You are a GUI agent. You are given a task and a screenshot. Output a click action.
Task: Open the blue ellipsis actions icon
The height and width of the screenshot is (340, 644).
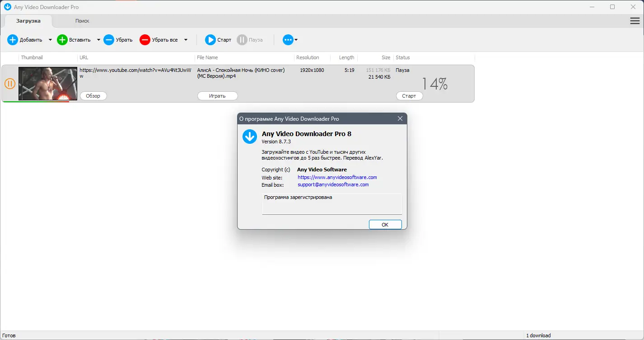[x=288, y=40]
